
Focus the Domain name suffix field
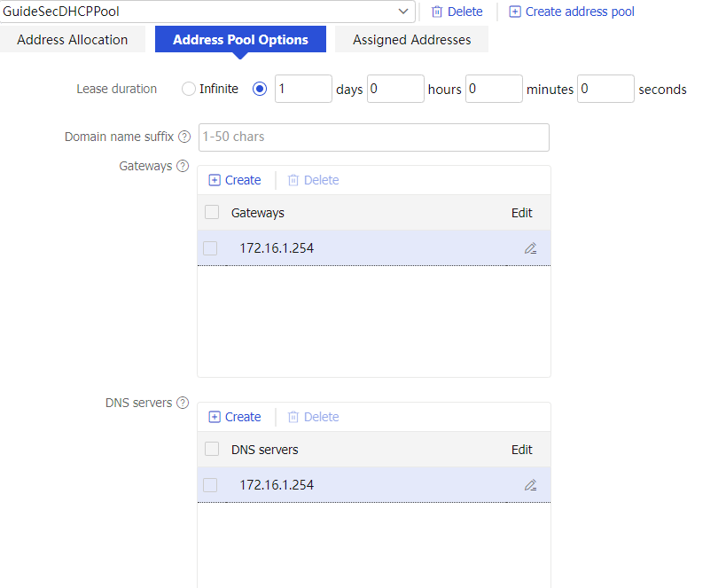(374, 137)
